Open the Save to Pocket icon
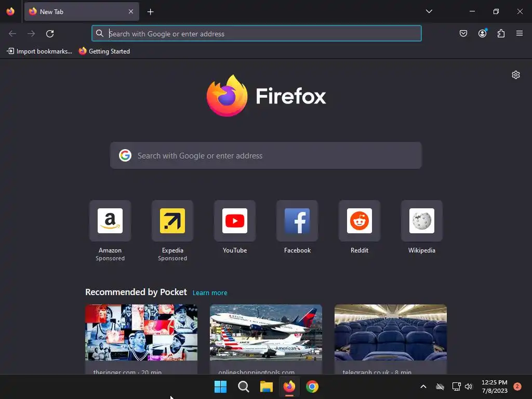Viewport: 532px width, 399px height. pyautogui.click(x=463, y=33)
